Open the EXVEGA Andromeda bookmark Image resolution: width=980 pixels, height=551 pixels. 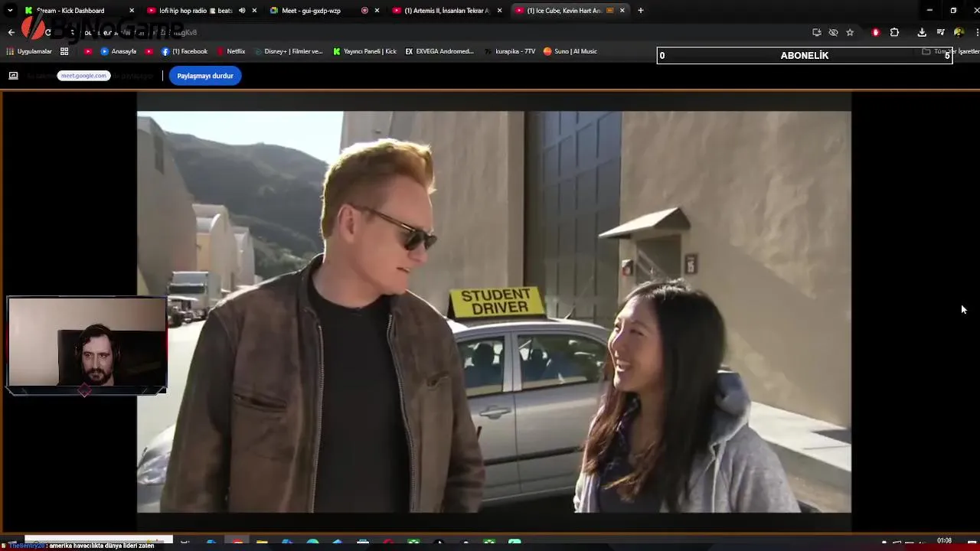[x=439, y=51]
